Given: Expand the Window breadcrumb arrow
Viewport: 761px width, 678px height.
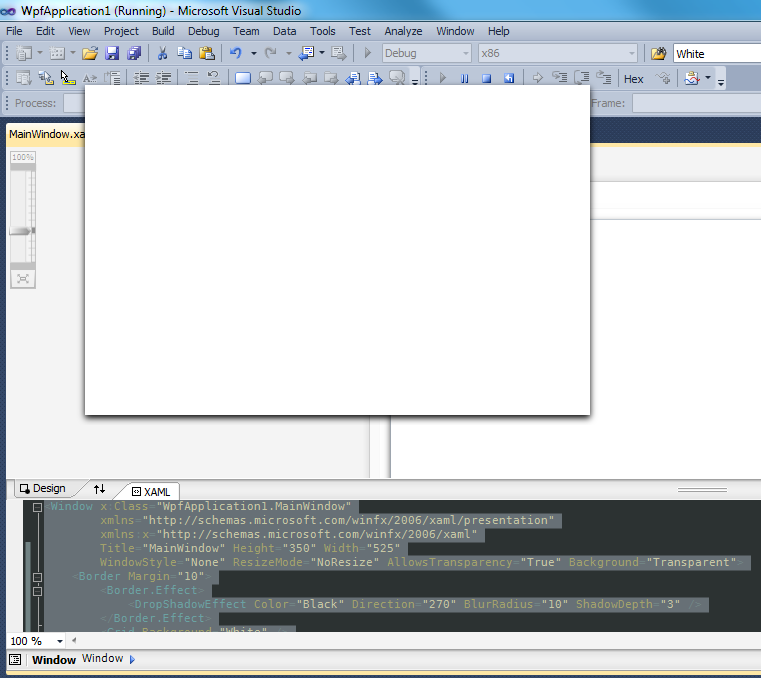Looking at the screenshot, I should pos(132,660).
